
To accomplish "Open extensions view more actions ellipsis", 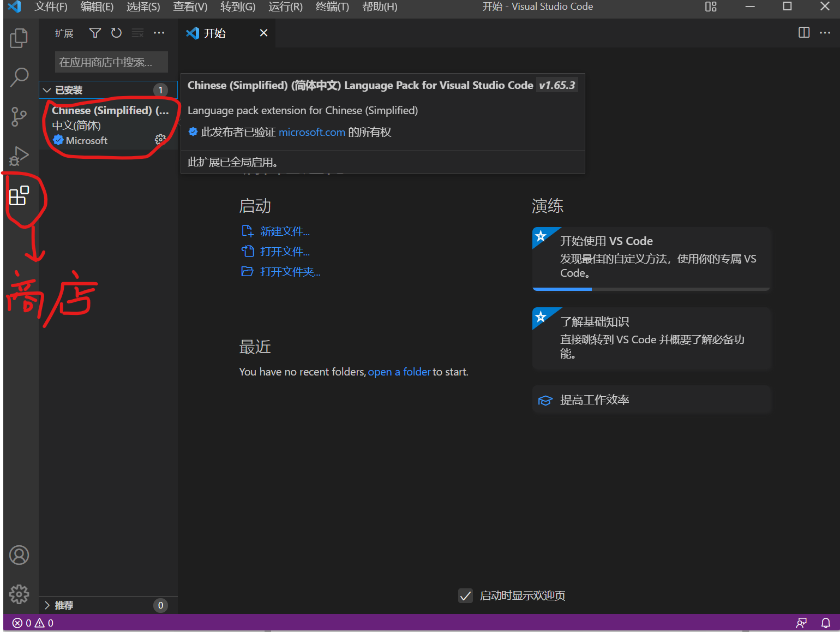I will tap(159, 33).
